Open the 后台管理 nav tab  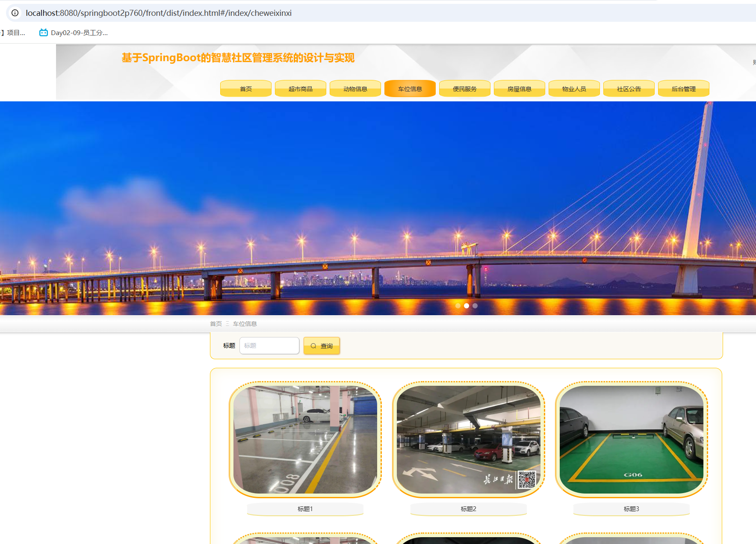[684, 89]
